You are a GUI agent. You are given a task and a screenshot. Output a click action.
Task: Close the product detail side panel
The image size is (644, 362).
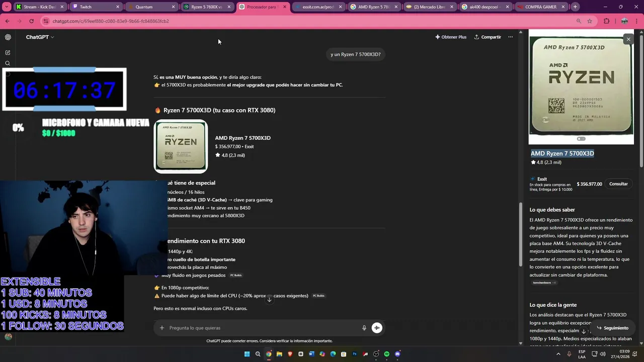click(628, 39)
